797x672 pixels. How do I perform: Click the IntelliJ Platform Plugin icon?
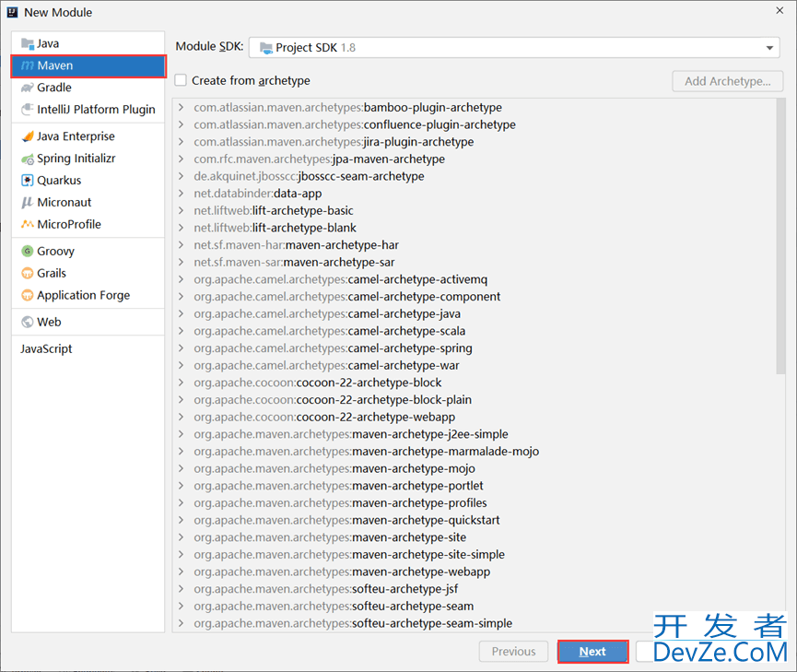click(28, 110)
